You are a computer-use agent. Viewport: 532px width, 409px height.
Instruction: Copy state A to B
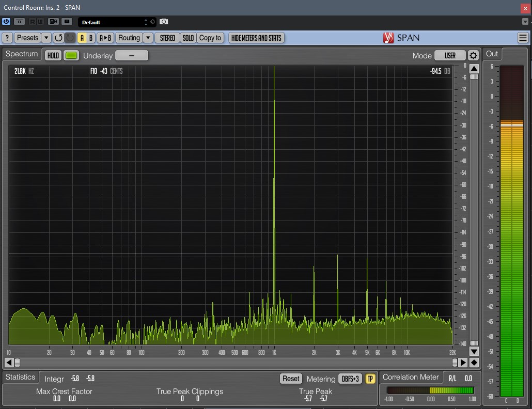[x=105, y=38]
